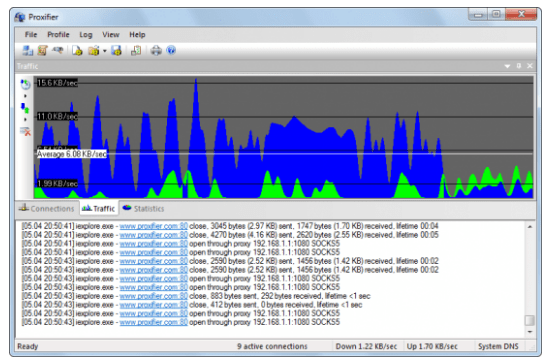Click the traffic time-interval clock icon

click(x=25, y=84)
